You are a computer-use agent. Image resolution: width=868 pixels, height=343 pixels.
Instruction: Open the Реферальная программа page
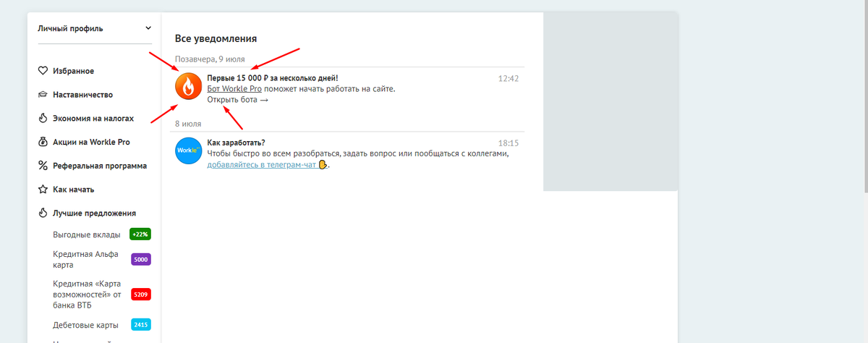click(x=100, y=166)
